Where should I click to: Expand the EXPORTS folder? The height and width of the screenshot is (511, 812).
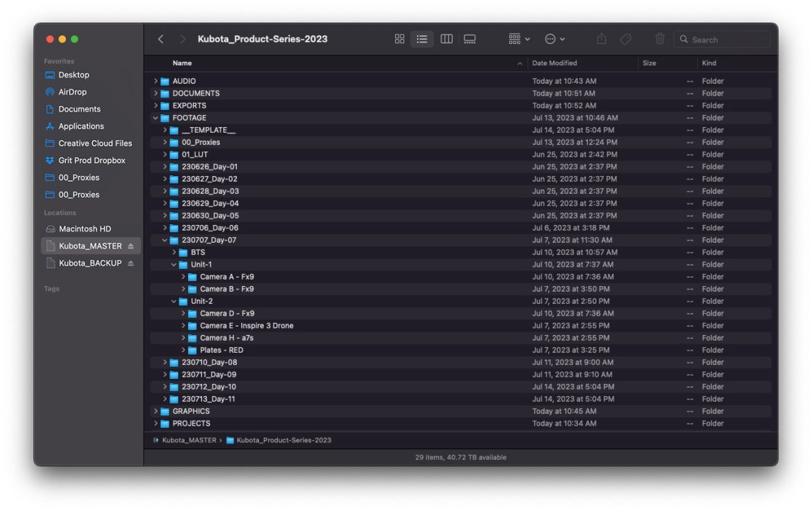(155, 105)
